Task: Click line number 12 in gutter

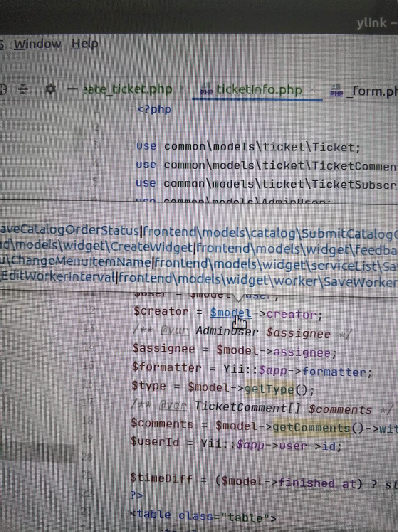Action: pyautogui.click(x=89, y=310)
